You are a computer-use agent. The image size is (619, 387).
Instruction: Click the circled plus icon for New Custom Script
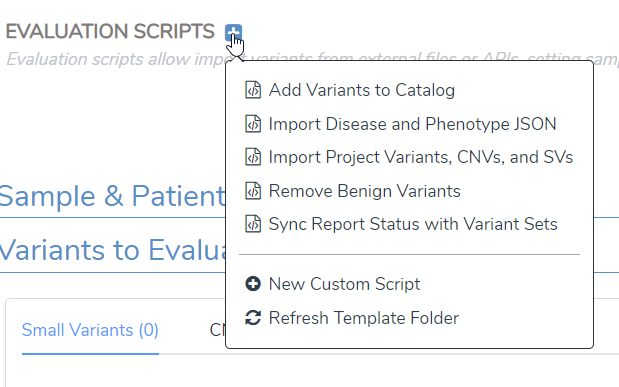(x=253, y=284)
